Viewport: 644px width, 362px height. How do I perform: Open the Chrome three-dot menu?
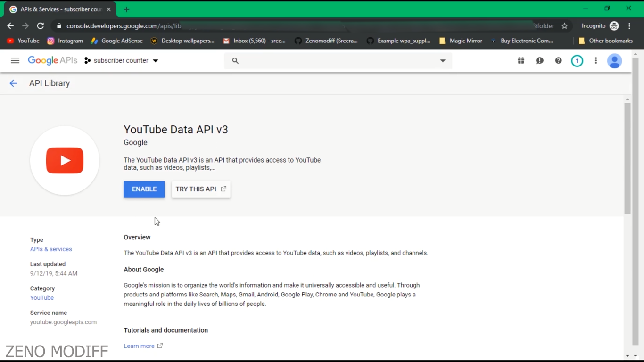[630, 26]
